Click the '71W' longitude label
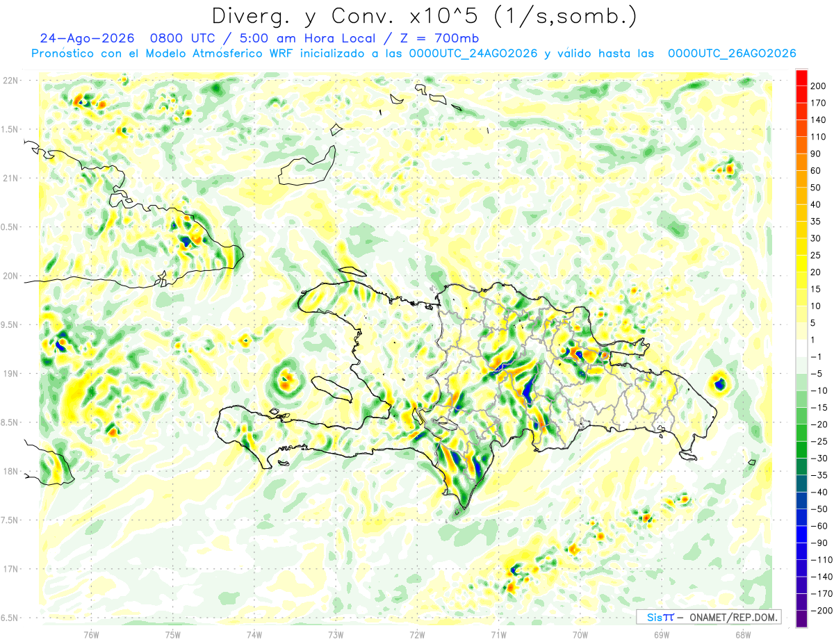 498,634
